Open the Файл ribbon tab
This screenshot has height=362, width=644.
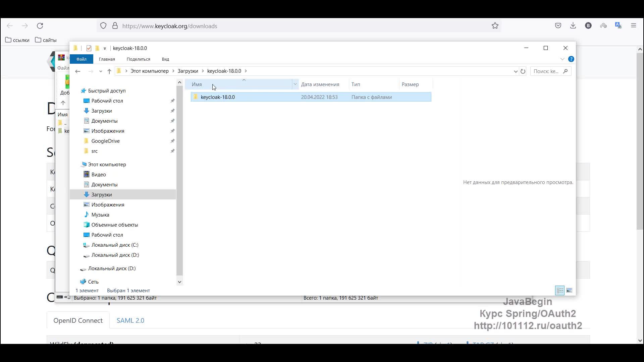[x=82, y=59]
